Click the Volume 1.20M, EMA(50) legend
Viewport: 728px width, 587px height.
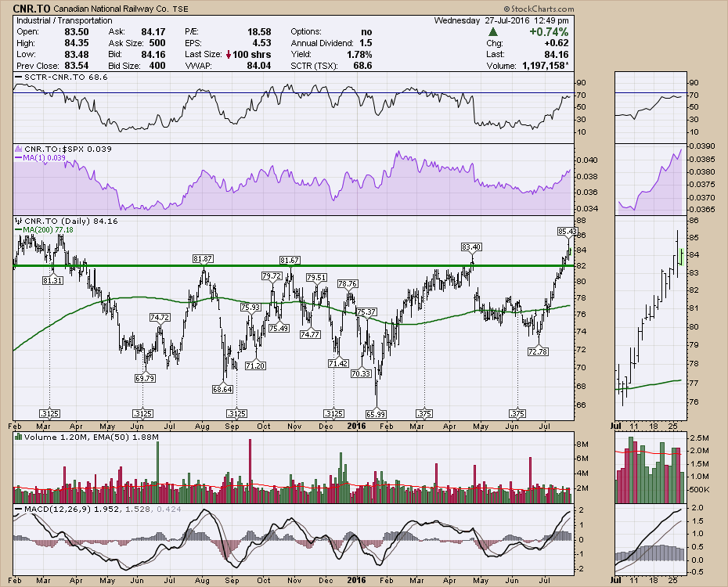pyautogui.click(x=87, y=437)
